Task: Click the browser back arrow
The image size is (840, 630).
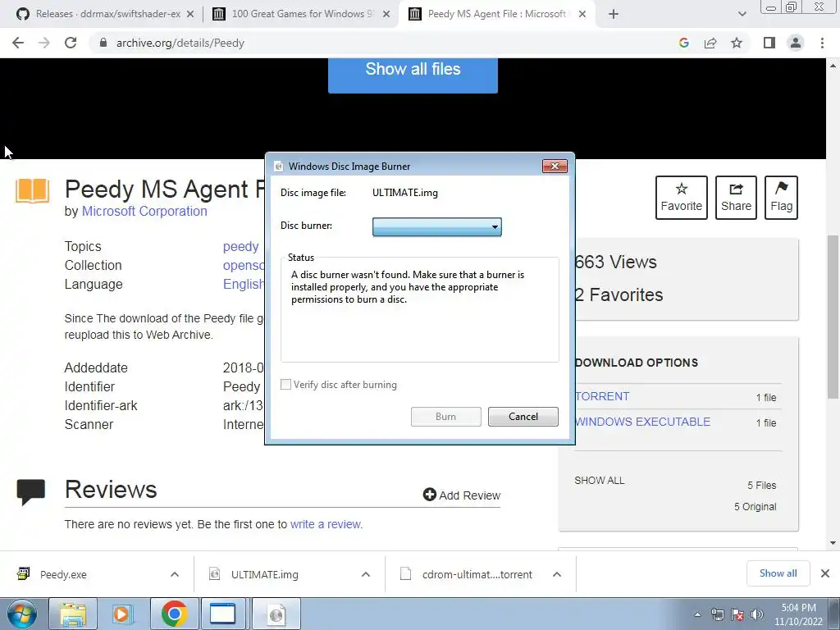Action: pyautogui.click(x=18, y=43)
